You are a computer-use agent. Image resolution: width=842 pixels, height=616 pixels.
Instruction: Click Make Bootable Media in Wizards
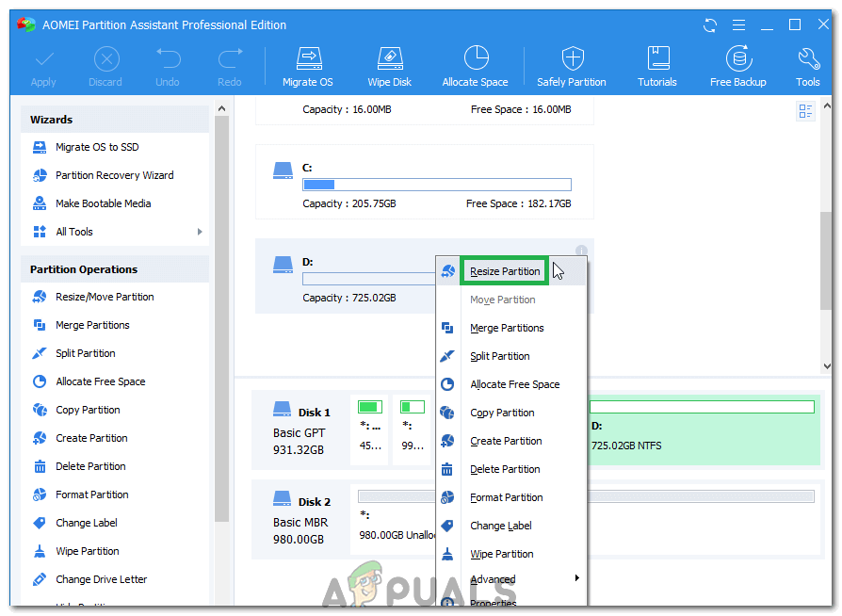point(103,203)
